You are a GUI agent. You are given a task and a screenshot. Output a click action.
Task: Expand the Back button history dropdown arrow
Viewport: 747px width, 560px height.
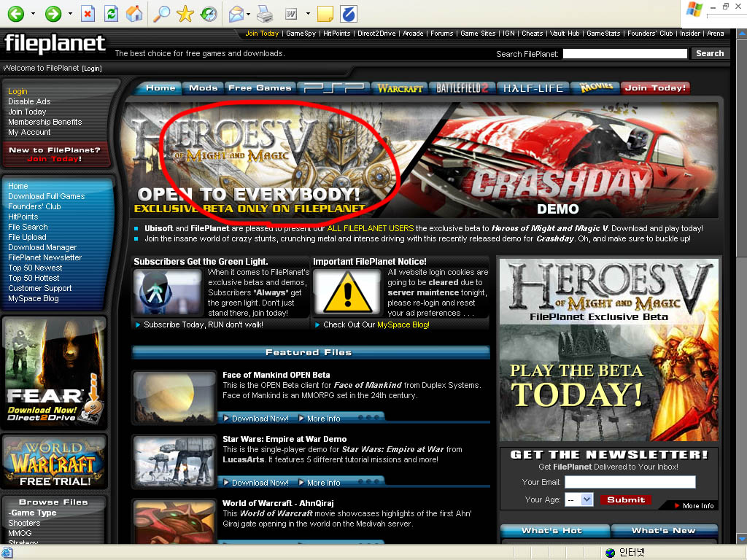33,14
